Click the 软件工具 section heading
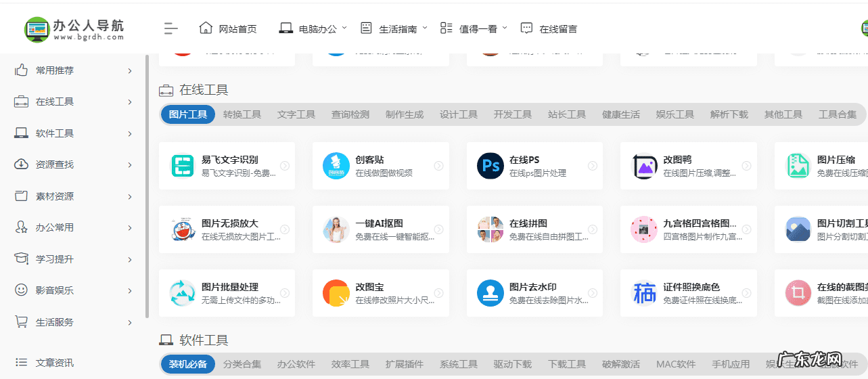The width and height of the screenshot is (868, 379). point(204,340)
